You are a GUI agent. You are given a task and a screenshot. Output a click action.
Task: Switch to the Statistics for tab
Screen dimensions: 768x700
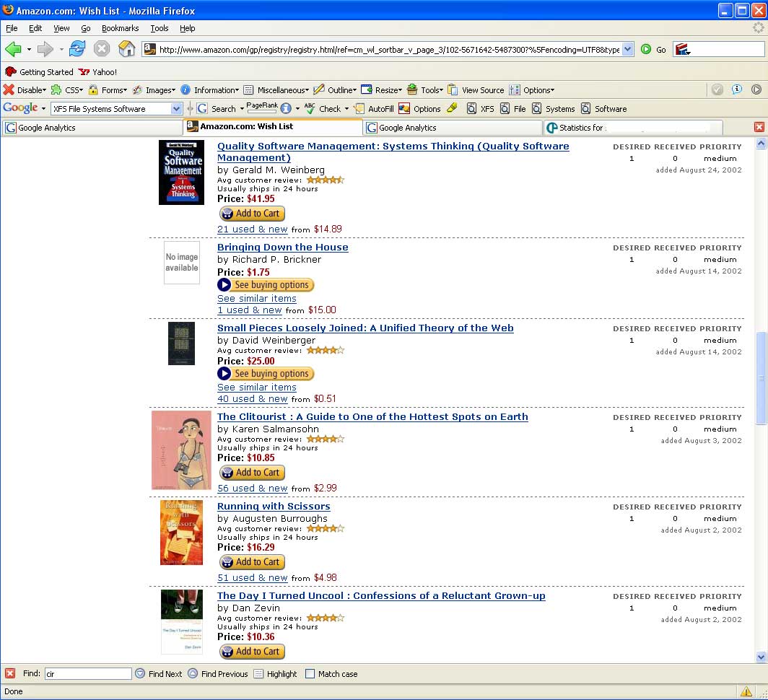coord(634,128)
